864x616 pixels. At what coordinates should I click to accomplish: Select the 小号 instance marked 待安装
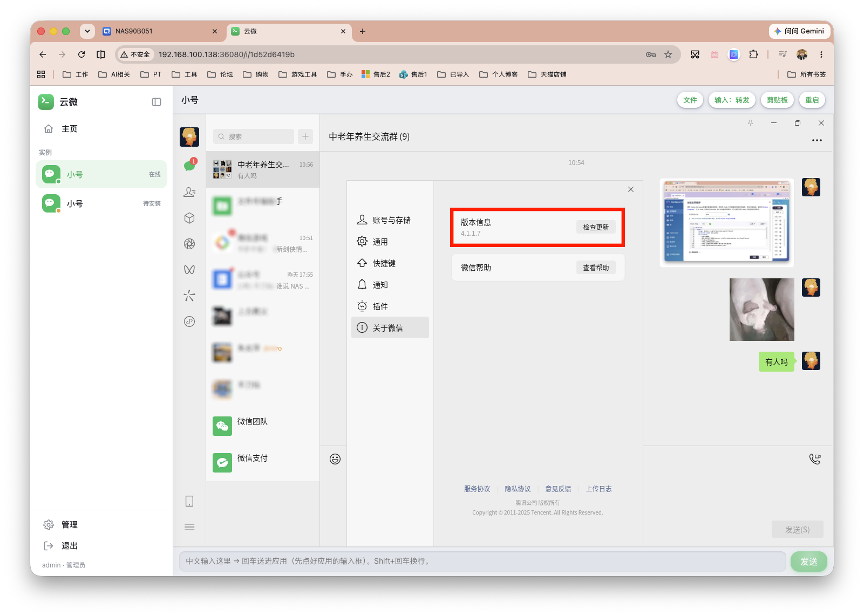[101, 203]
